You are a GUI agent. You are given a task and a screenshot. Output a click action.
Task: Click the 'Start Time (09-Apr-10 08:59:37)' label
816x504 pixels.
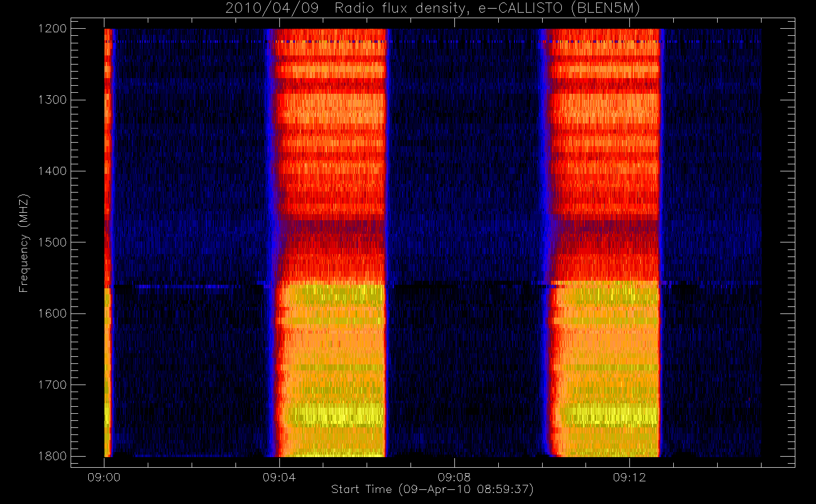click(x=432, y=489)
